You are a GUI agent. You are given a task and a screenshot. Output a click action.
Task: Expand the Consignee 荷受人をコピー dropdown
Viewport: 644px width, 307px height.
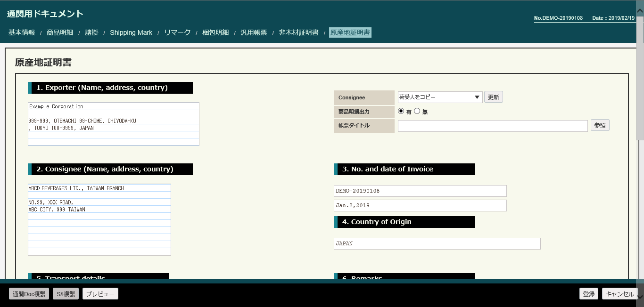coord(440,97)
